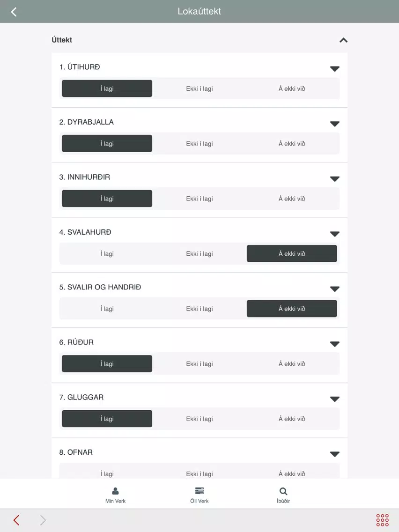This screenshot has width=399, height=532.
Task: Open Mín Verk person icon
Action: 115,491
